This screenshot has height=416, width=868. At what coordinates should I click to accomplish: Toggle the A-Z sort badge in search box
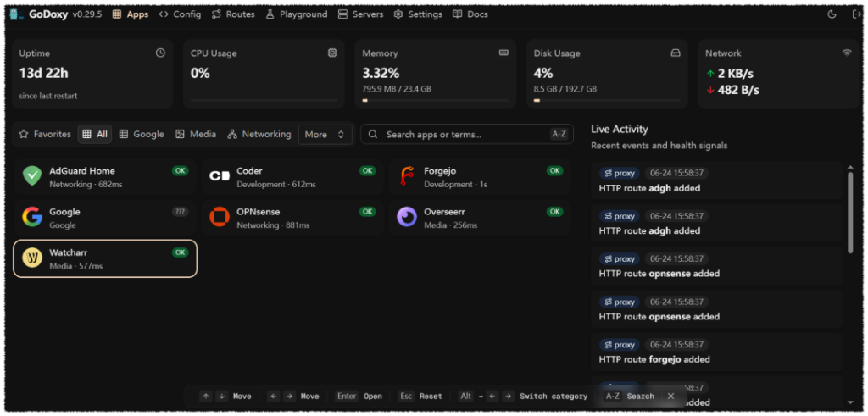click(x=559, y=135)
